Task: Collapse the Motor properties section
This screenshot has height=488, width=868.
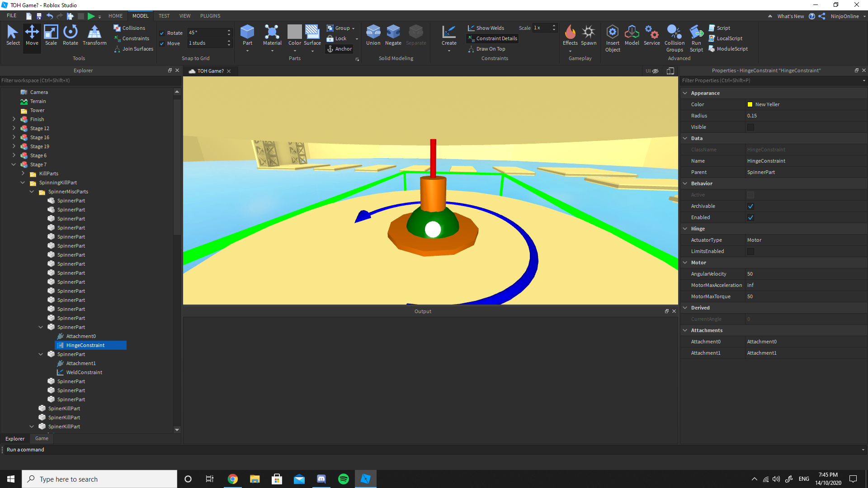Action: tap(685, 263)
